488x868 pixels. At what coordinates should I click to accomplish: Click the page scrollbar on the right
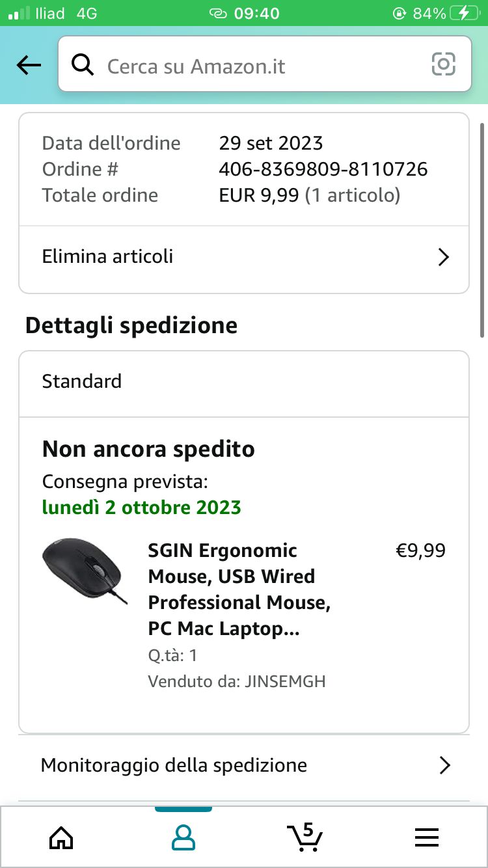click(482, 228)
